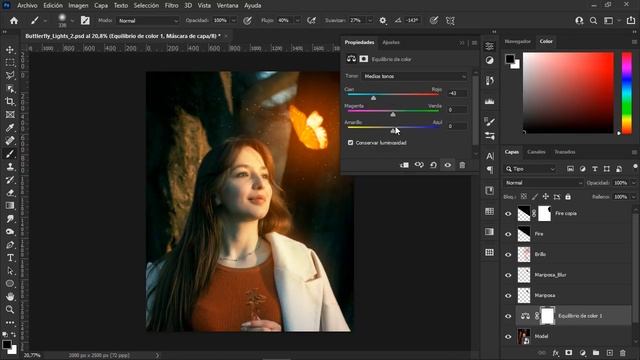Hide the Mariposa layer
The width and height of the screenshot is (640, 360).
click(x=508, y=296)
